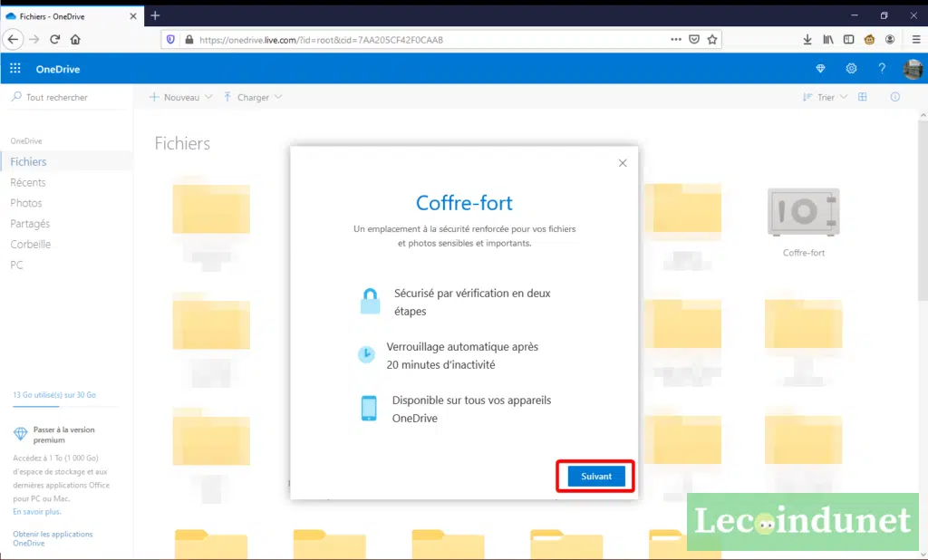Click the tracking protection shield icon
Image resolution: width=928 pixels, height=560 pixels.
tap(170, 40)
